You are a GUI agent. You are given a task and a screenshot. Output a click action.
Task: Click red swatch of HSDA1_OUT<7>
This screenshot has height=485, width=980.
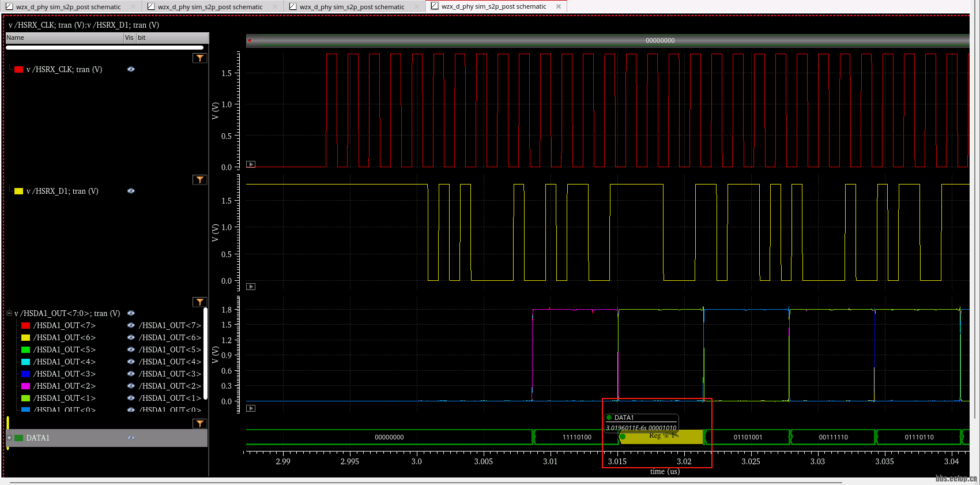coord(25,325)
